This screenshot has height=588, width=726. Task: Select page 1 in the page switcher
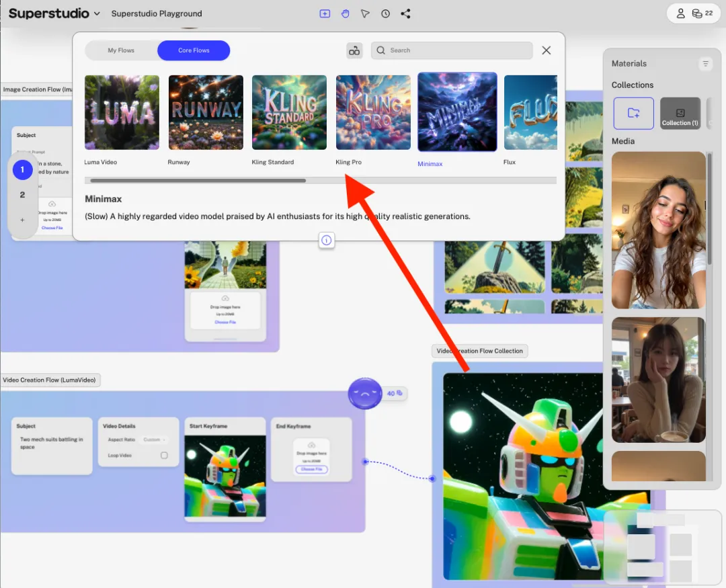click(x=22, y=170)
